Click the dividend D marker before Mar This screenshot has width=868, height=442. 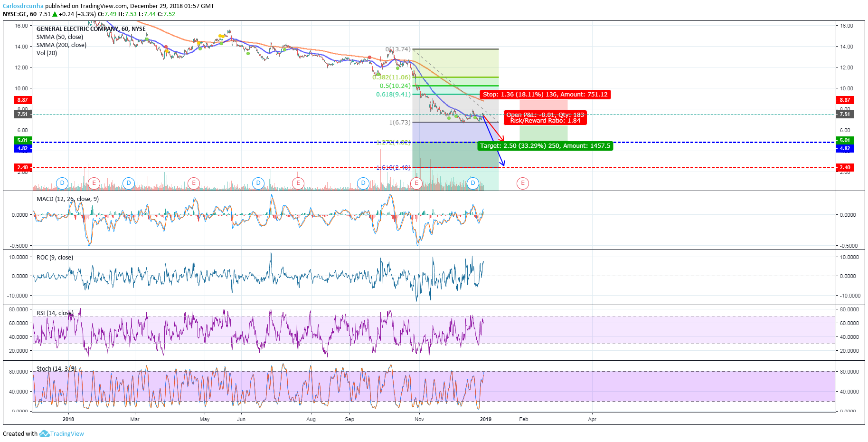pos(129,183)
